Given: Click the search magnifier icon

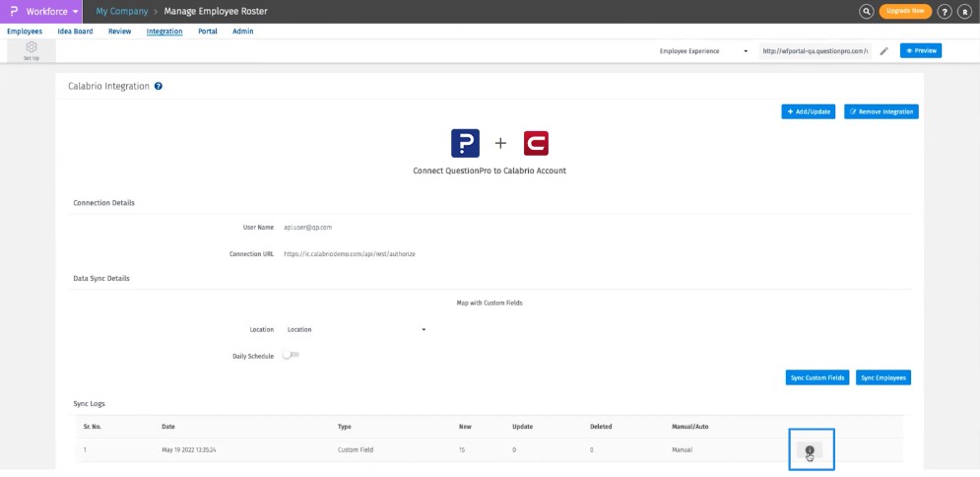Looking at the screenshot, I should pyautogui.click(x=866, y=11).
